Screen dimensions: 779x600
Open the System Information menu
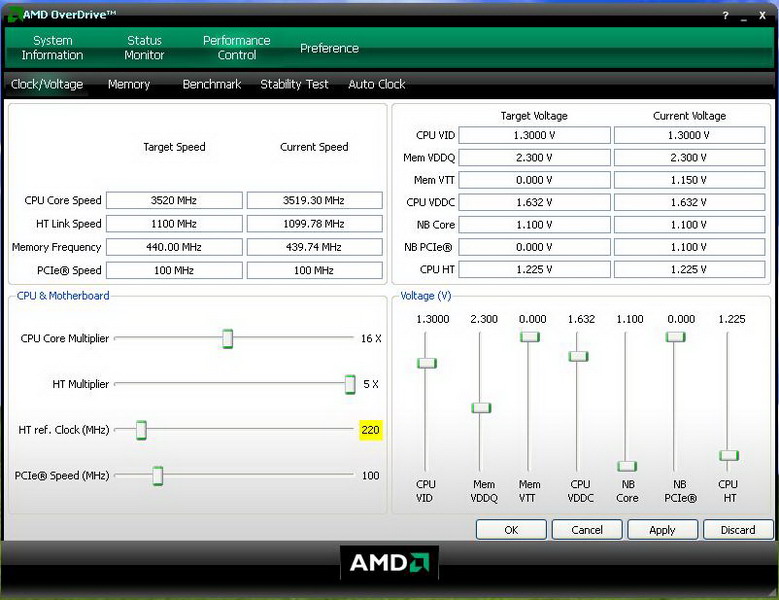(52, 48)
